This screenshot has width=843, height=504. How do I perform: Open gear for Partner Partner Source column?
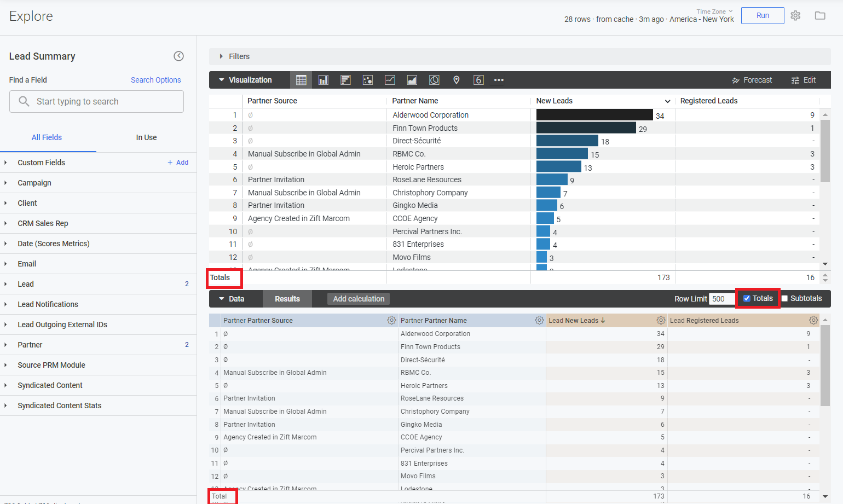[391, 320]
